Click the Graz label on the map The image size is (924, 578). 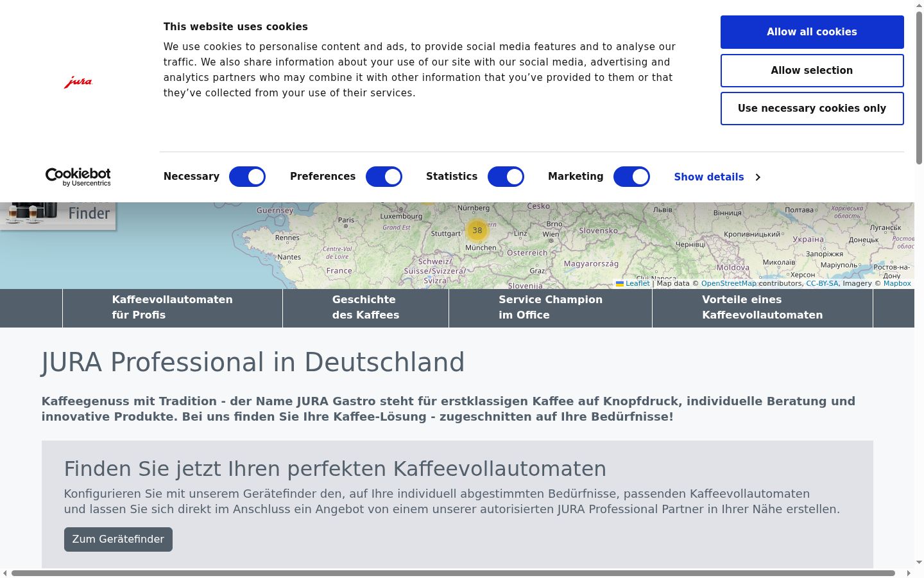pos(537,271)
